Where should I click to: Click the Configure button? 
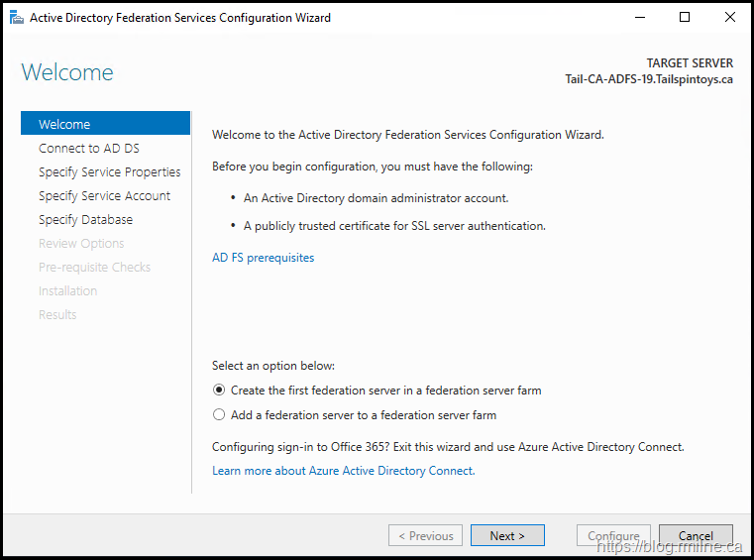[613, 535]
